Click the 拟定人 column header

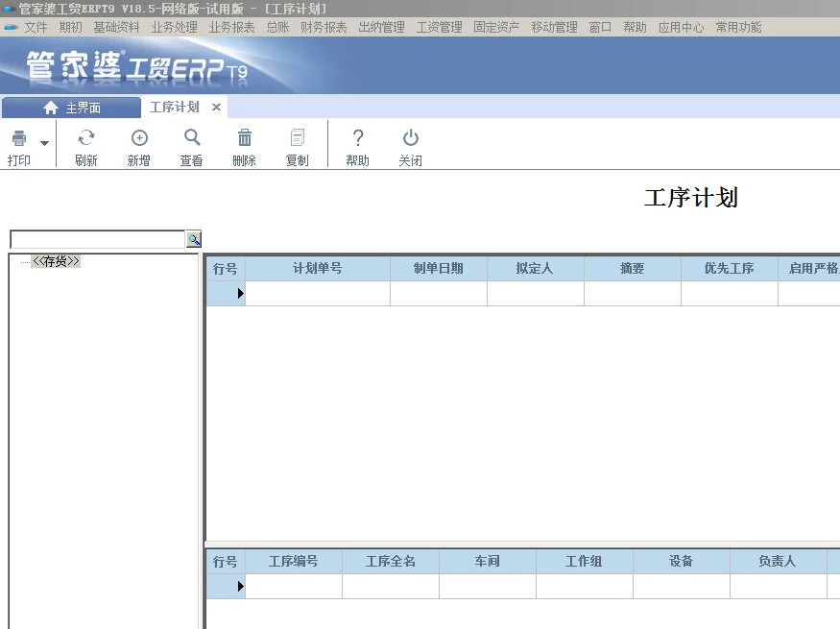(x=535, y=269)
